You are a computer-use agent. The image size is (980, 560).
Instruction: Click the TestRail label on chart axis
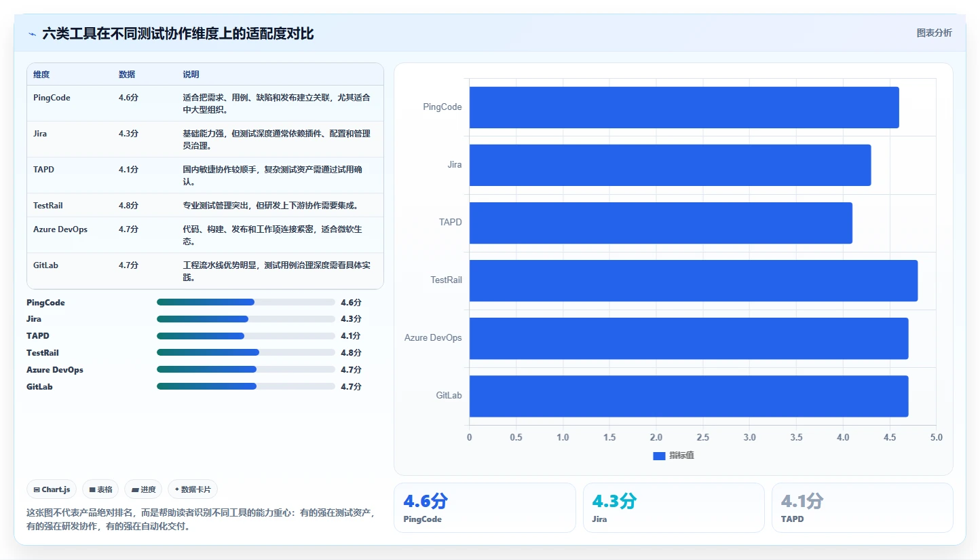pyautogui.click(x=446, y=280)
